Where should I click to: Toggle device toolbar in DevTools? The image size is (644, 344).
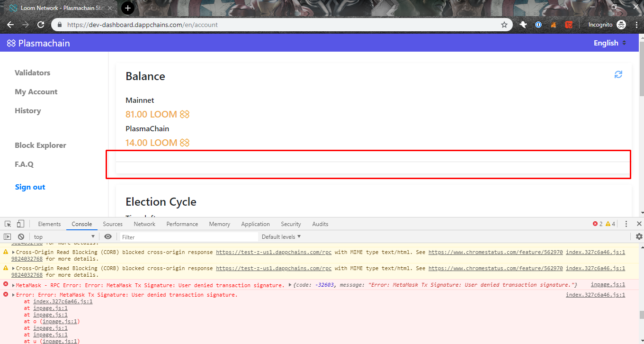point(19,223)
